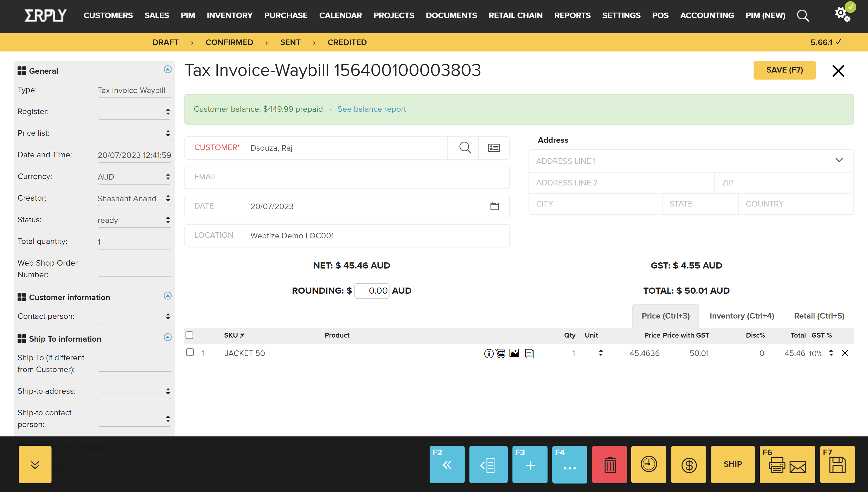Click the calendar date picker icon
Screen dimensions: 868x492
pos(494,206)
